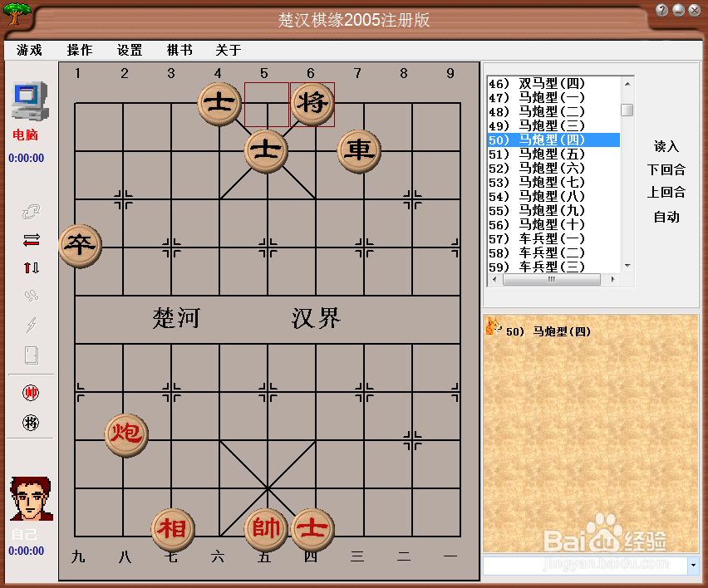Viewport: 708px width, 588px height.
Task: Select list item 55) 马炮型(九)
Action: (x=554, y=210)
